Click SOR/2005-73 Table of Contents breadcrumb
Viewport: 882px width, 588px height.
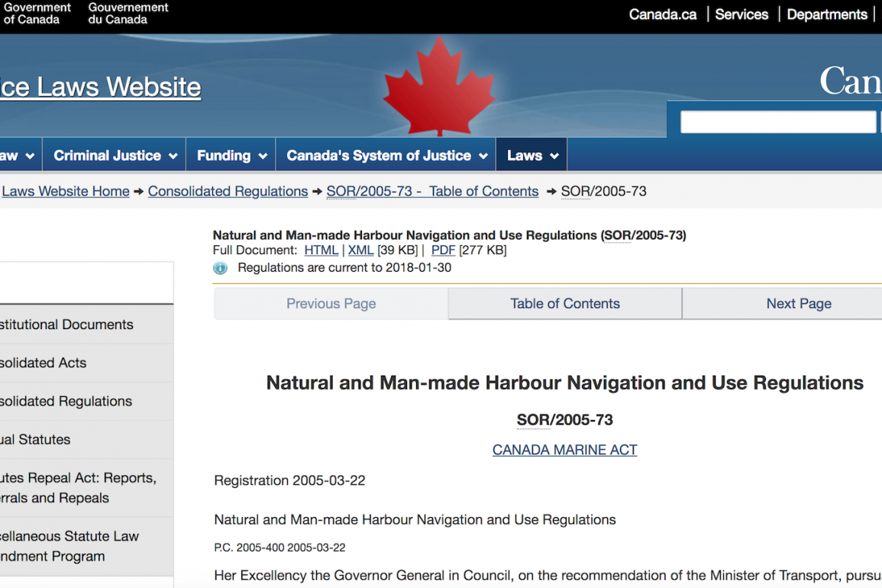432,192
